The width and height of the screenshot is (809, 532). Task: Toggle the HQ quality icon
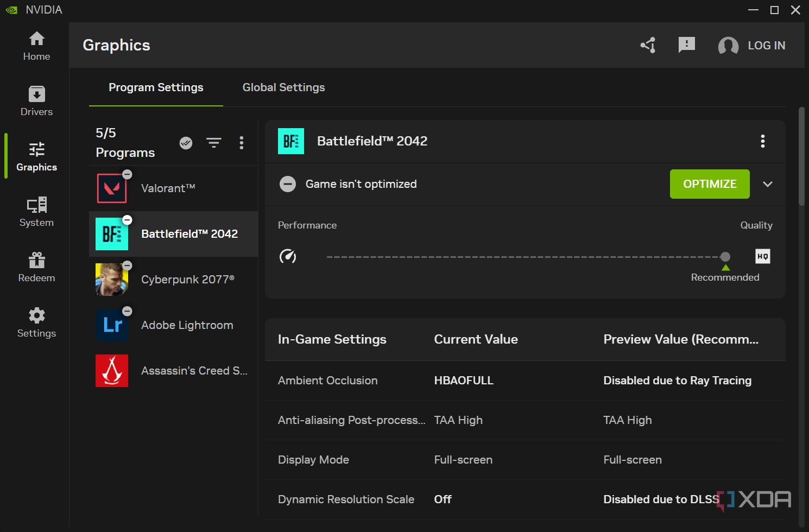click(x=762, y=256)
